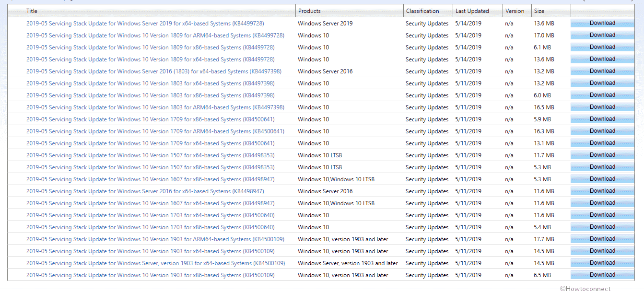Download the Windows 10 Version 1607 x64 update
Viewport: 644px width, 293px height.
tap(602, 203)
